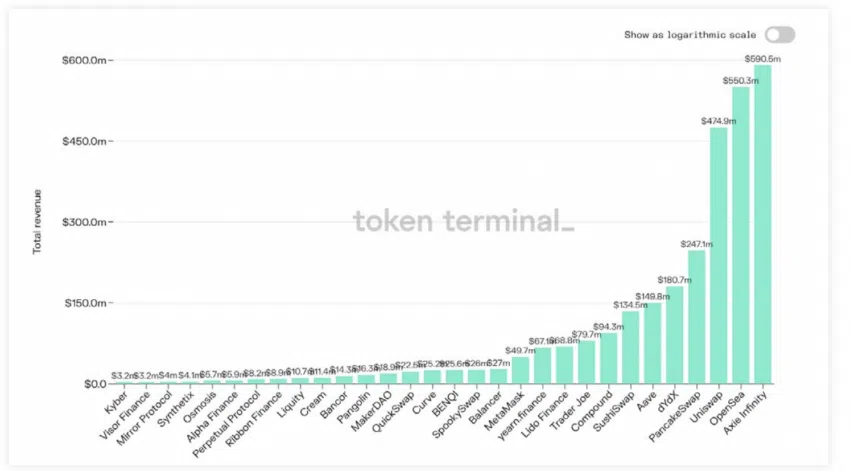Click the $590.5m value label
850x471 pixels.
coord(762,59)
